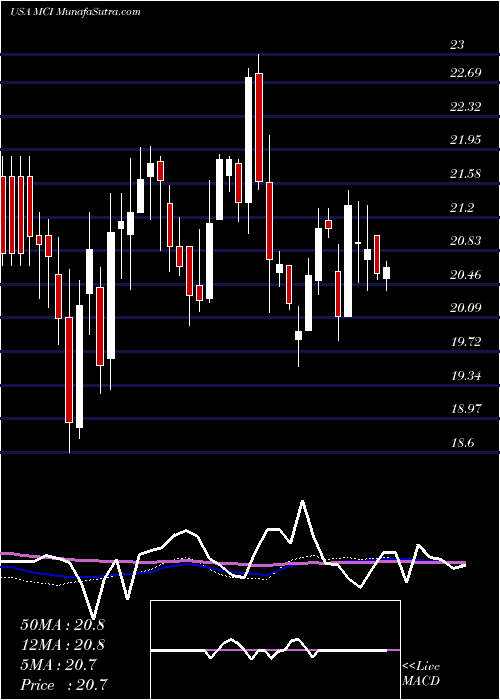This screenshot has width=500, height=700.
Task: Click the 18.97 price axis label
Action: point(466,409)
